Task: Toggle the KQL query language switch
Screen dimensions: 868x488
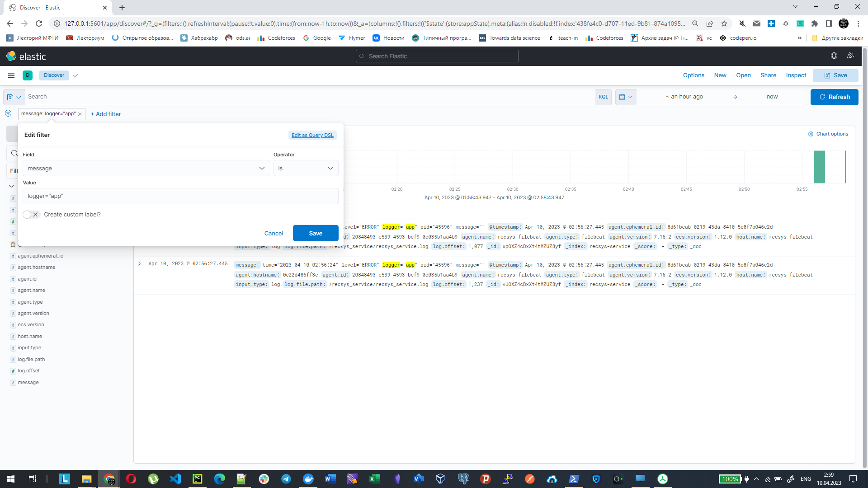Action: point(603,97)
